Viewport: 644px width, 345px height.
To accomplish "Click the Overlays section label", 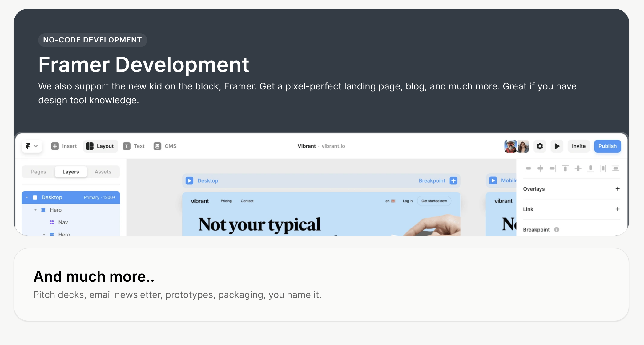I will (534, 189).
